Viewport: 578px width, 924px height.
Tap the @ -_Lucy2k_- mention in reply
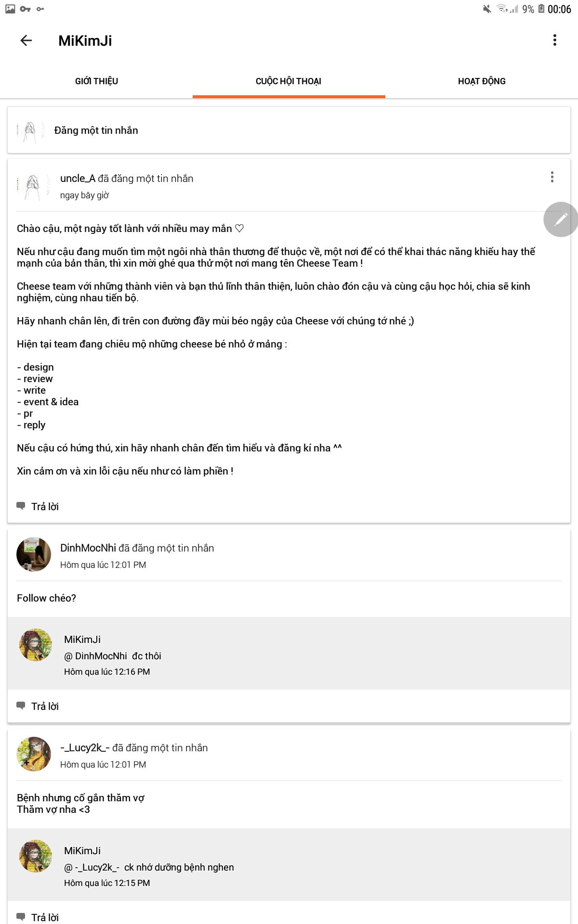[92, 867]
